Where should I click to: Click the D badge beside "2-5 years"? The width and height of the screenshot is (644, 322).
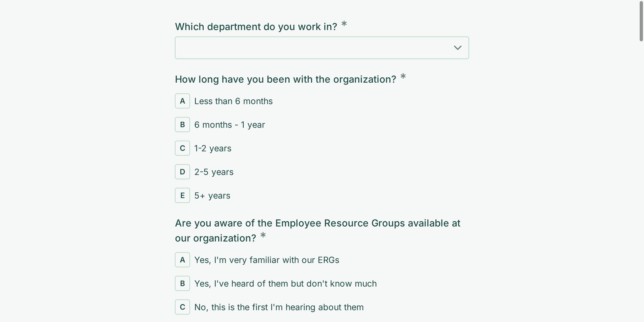[x=182, y=172]
